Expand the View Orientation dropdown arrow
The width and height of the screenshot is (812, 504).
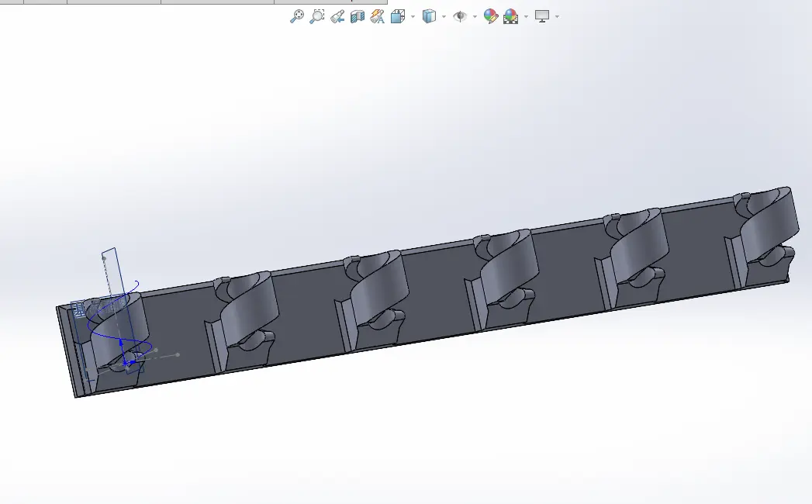coord(413,16)
